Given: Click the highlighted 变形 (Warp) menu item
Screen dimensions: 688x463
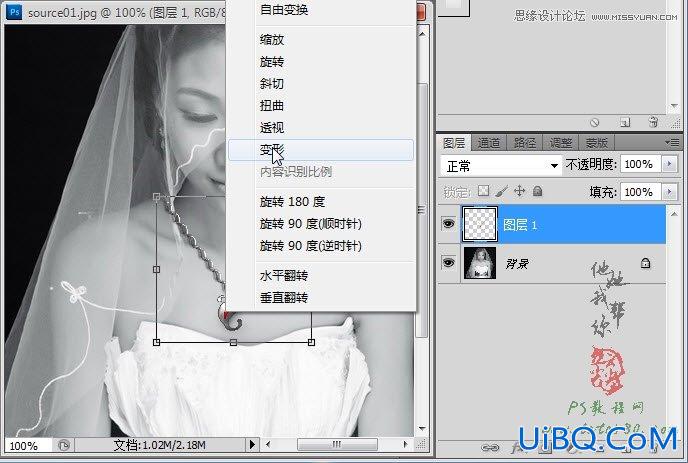Looking at the screenshot, I should 321,150.
